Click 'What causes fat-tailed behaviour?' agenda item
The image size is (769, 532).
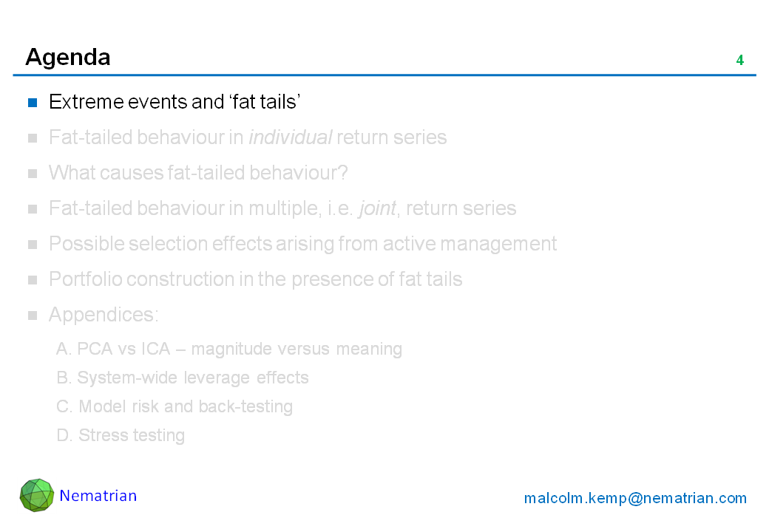tap(198, 173)
